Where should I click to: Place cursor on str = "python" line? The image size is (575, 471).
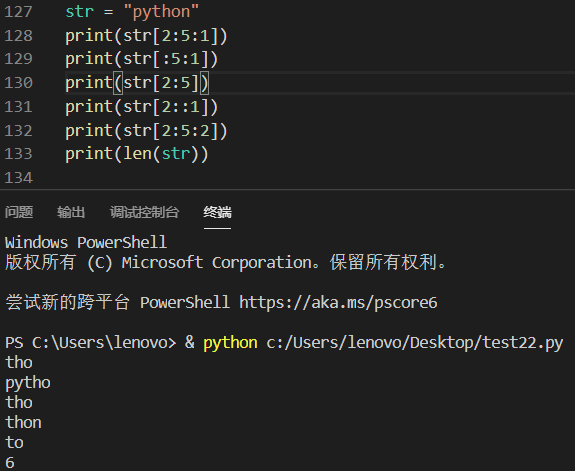coord(132,12)
